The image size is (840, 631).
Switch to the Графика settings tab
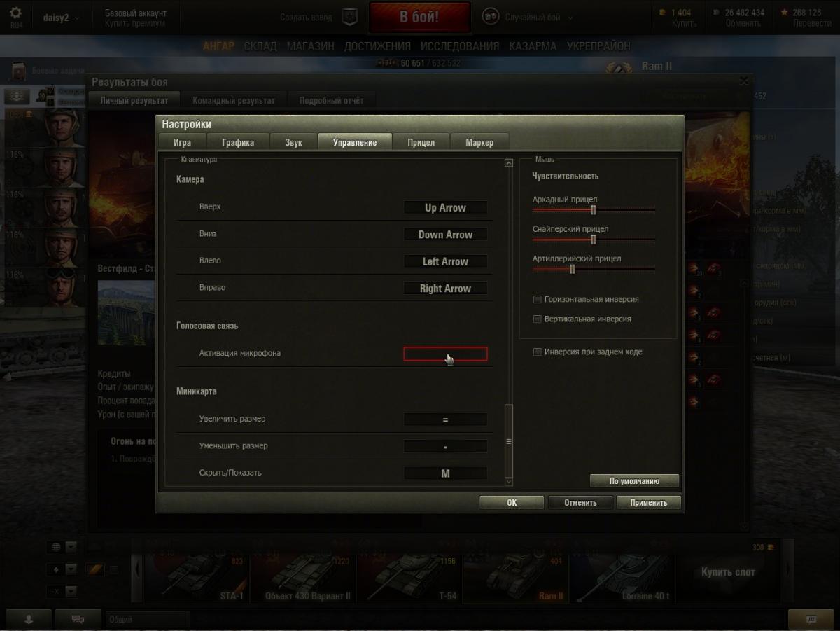[238, 142]
